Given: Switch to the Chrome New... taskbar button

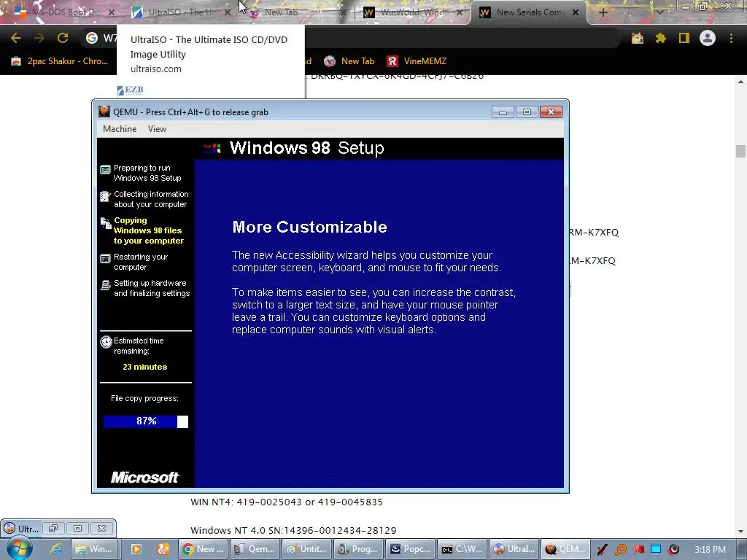Looking at the screenshot, I should pyautogui.click(x=204, y=549).
